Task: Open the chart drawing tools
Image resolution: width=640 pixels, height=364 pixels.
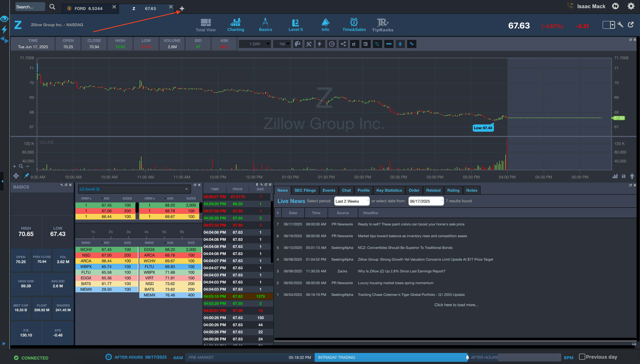Action: point(309,44)
